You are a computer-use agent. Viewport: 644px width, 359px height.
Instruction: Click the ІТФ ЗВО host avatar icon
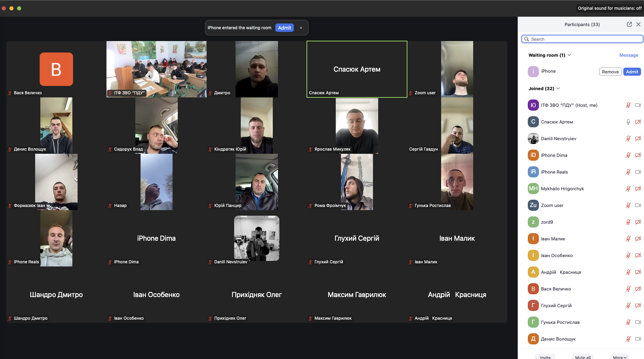click(533, 105)
